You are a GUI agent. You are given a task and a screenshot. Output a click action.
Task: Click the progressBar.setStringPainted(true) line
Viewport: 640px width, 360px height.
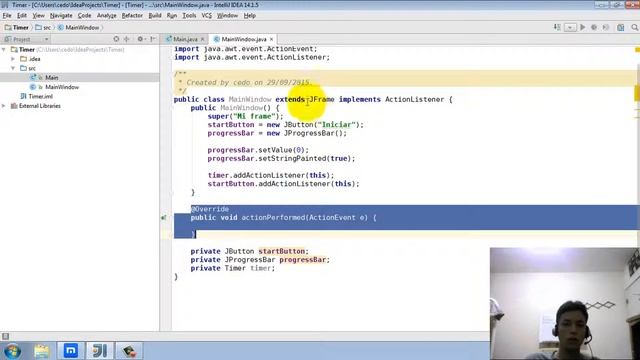tap(281, 158)
